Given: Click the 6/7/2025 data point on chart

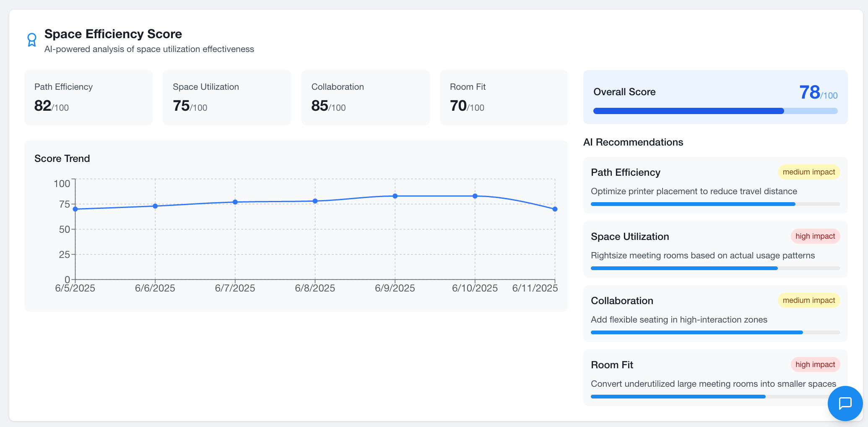Looking at the screenshot, I should tap(235, 202).
